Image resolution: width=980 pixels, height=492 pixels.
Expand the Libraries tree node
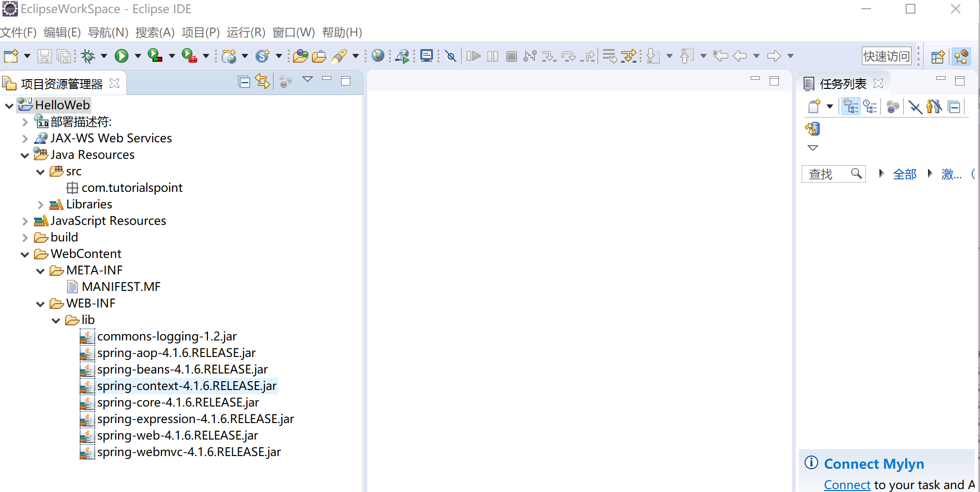(x=41, y=204)
